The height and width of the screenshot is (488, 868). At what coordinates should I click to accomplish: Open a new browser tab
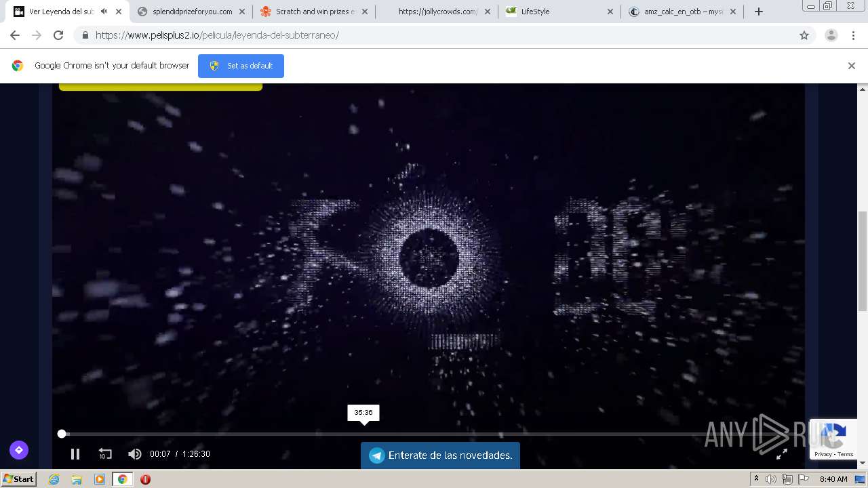tap(759, 12)
